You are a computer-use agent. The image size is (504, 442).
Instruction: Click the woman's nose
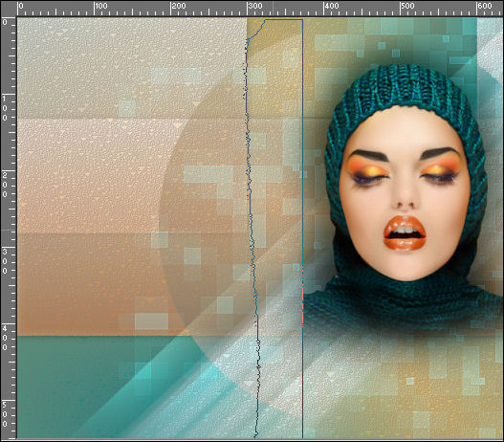tap(405, 196)
